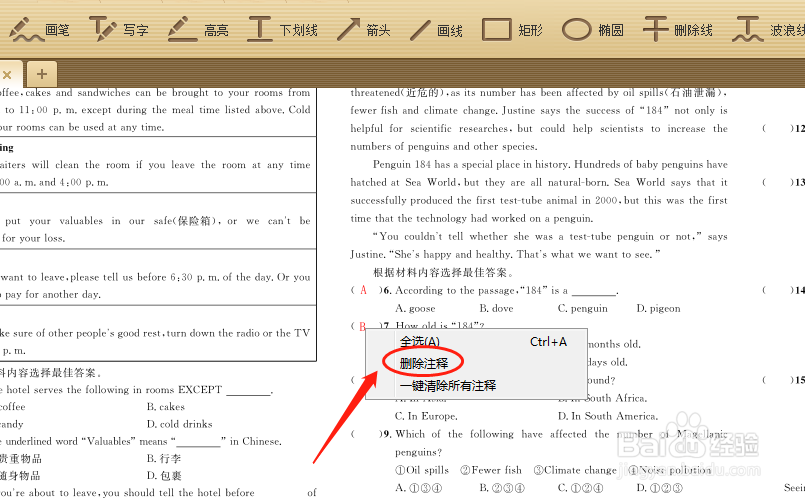Select the 删除线 strikethrough tool
This screenshot has width=805, height=498.
point(678,30)
